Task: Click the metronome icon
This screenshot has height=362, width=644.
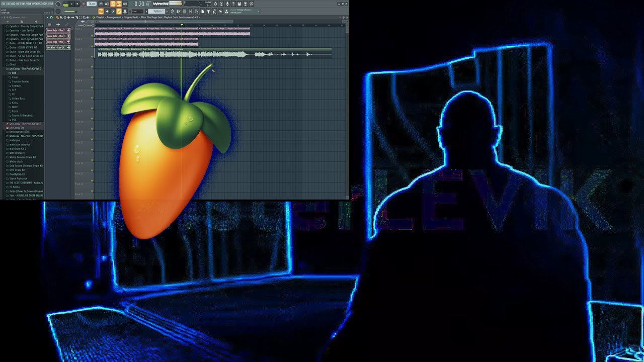Action: click(101, 4)
